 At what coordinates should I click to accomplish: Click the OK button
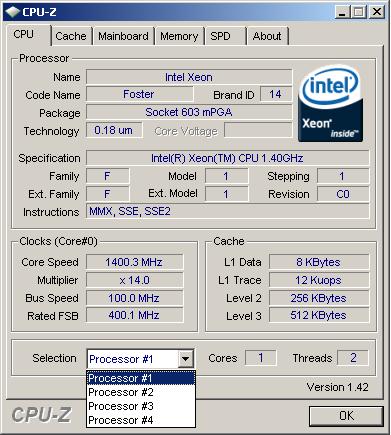pyautogui.click(x=346, y=415)
